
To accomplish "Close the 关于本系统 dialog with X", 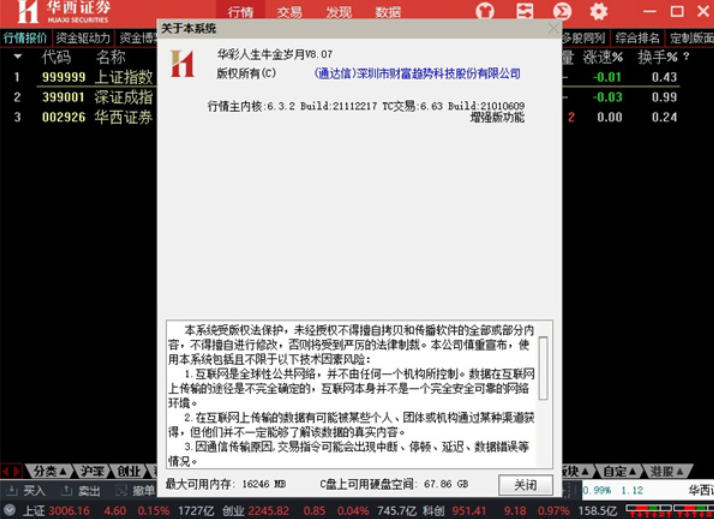I will (x=553, y=28).
